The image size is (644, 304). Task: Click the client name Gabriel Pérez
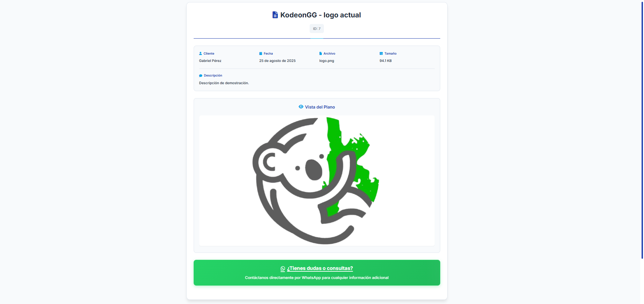click(x=210, y=61)
